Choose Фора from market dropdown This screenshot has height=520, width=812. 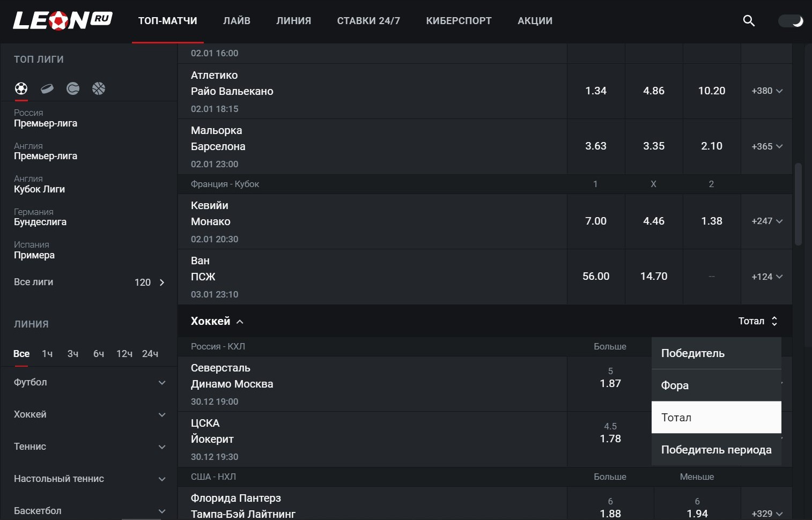click(717, 385)
